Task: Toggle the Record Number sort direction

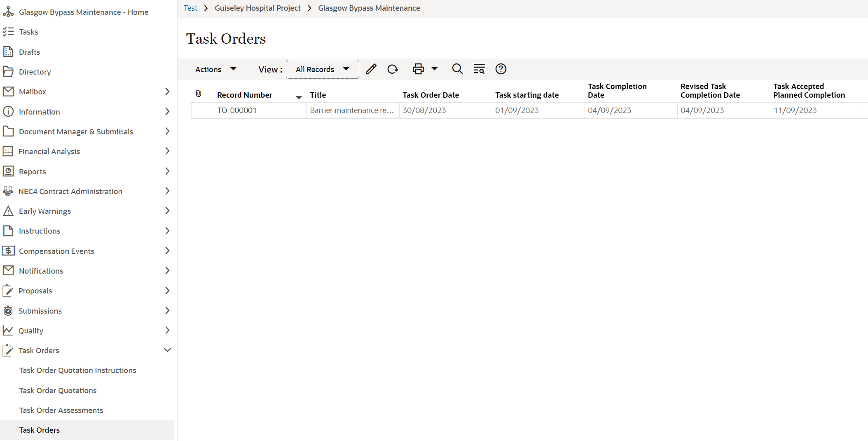Action: (x=299, y=97)
